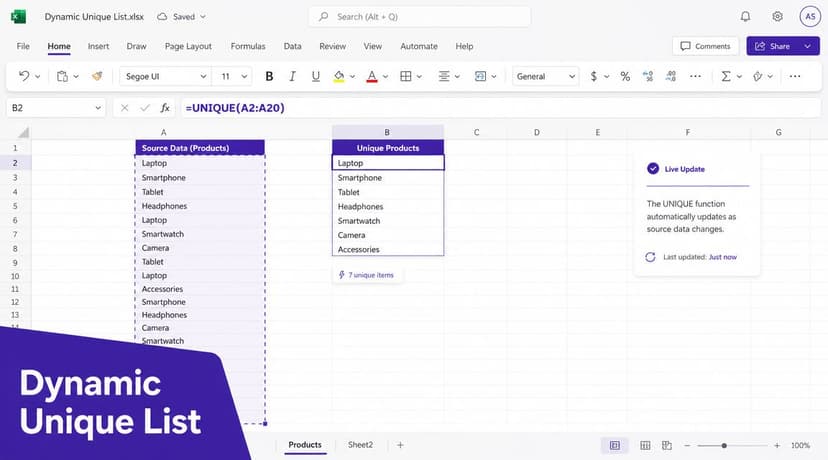The height and width of the screenshot is (460, 828).
Task: Open the Data tab
Action: (x=292, y=46)
